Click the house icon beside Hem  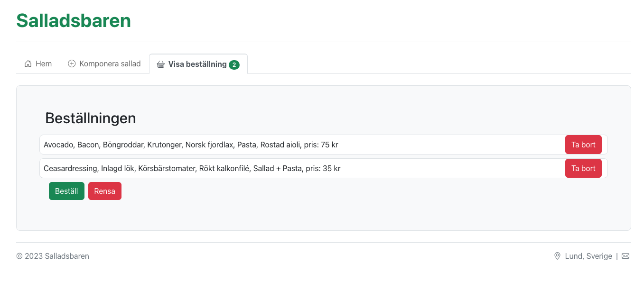(x=28, y=64)
